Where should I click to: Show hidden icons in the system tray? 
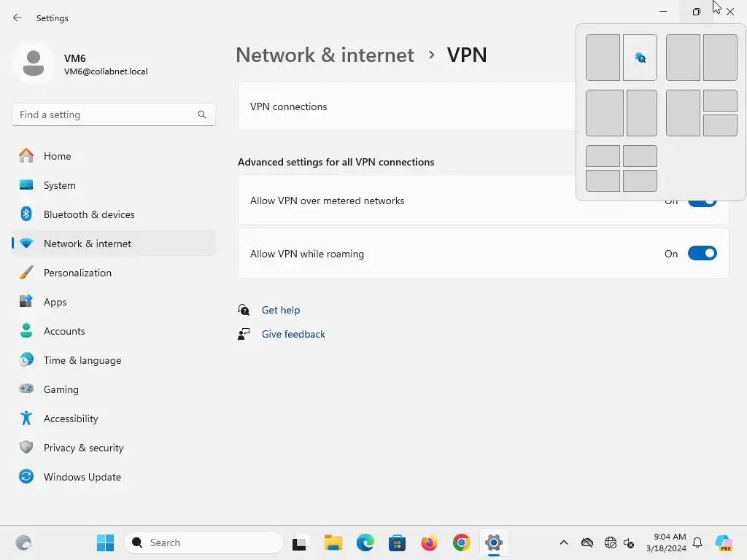point(564,542)
